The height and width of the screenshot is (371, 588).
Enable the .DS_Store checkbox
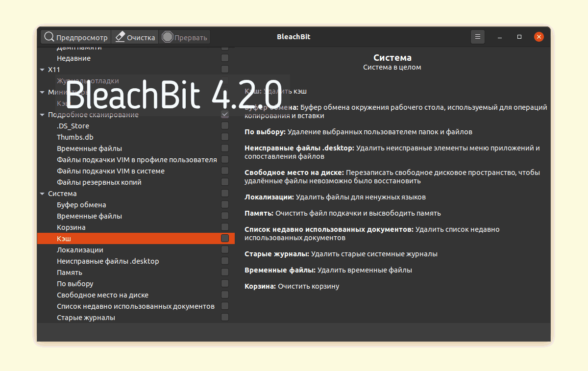[x=225, y=125]
